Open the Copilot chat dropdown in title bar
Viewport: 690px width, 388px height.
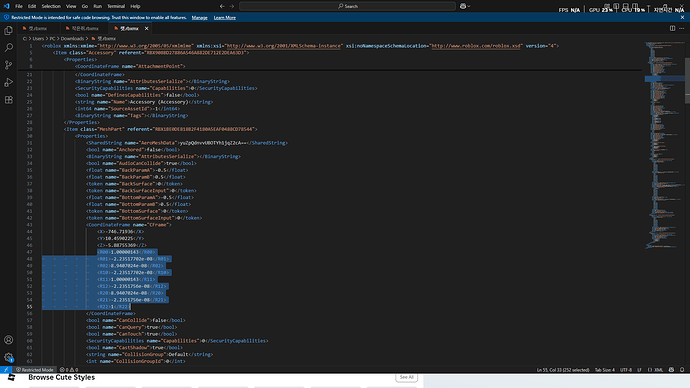tap(465, 6)
